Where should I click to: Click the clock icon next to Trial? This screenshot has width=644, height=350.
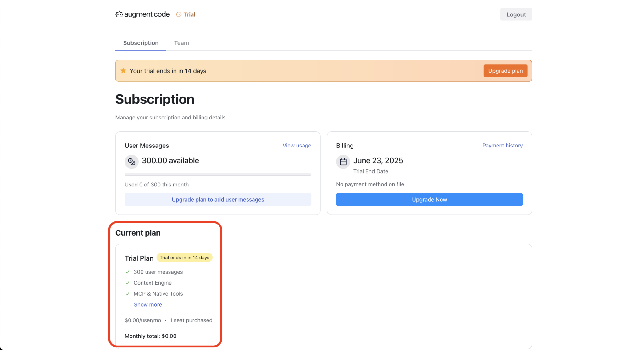[178, 14]
